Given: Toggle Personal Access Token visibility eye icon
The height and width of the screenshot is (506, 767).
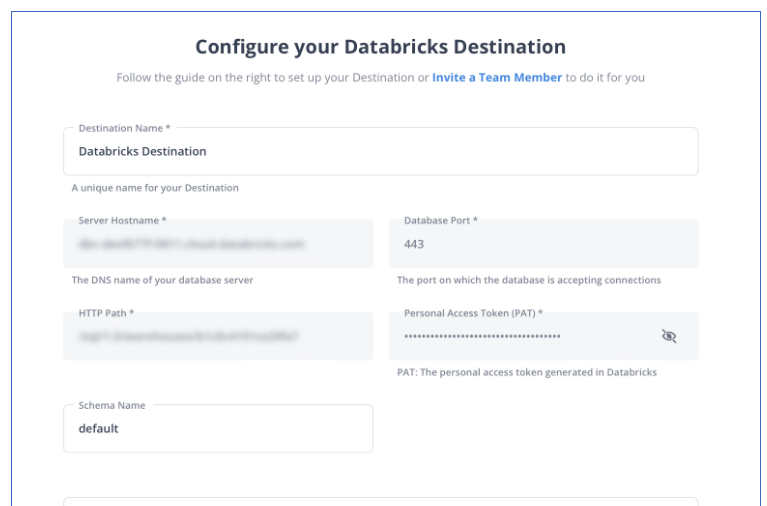Looking at the screenshot, I should (669, 336).
